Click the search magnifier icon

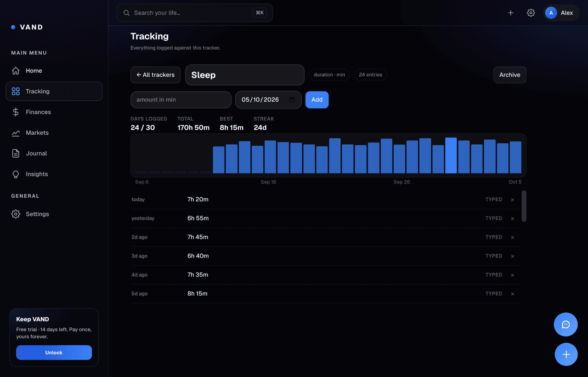(x=126, y=13)
